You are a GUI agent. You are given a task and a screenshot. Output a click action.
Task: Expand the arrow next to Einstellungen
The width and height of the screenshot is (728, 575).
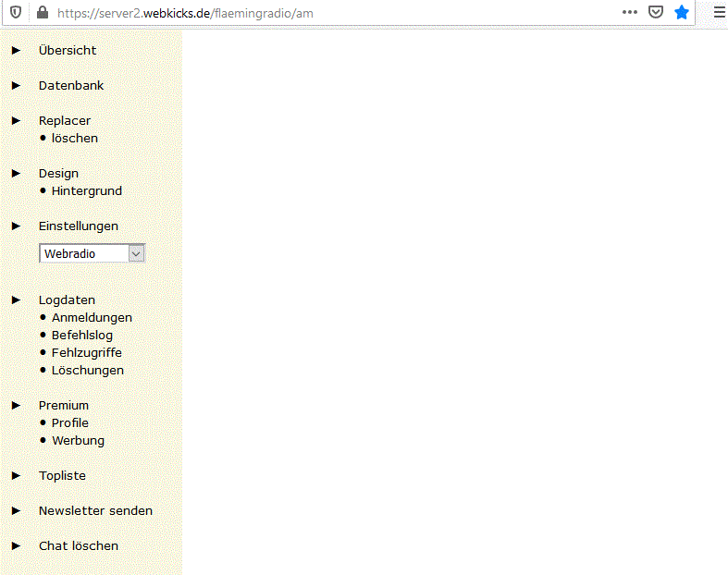tap(16, 226)
